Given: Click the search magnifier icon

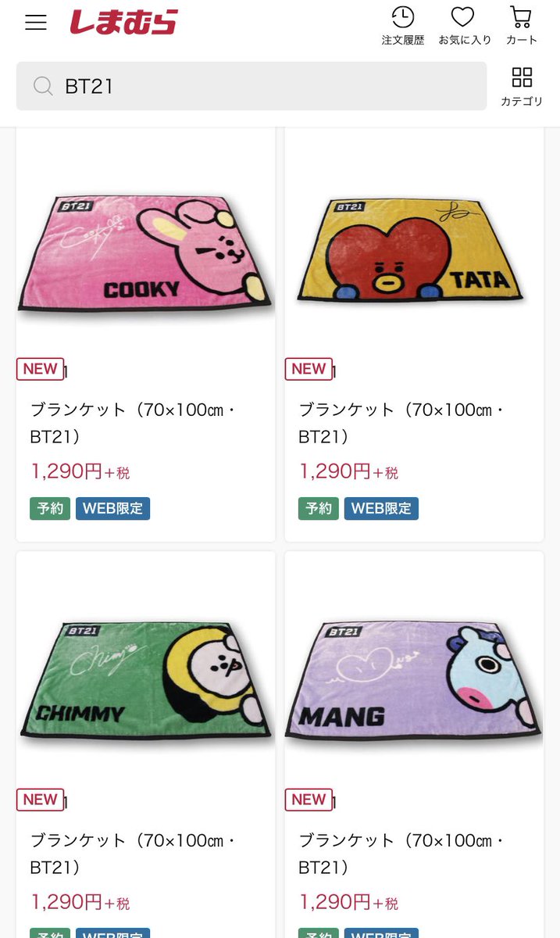Looking at the screenshot, I should pos(43,86).
